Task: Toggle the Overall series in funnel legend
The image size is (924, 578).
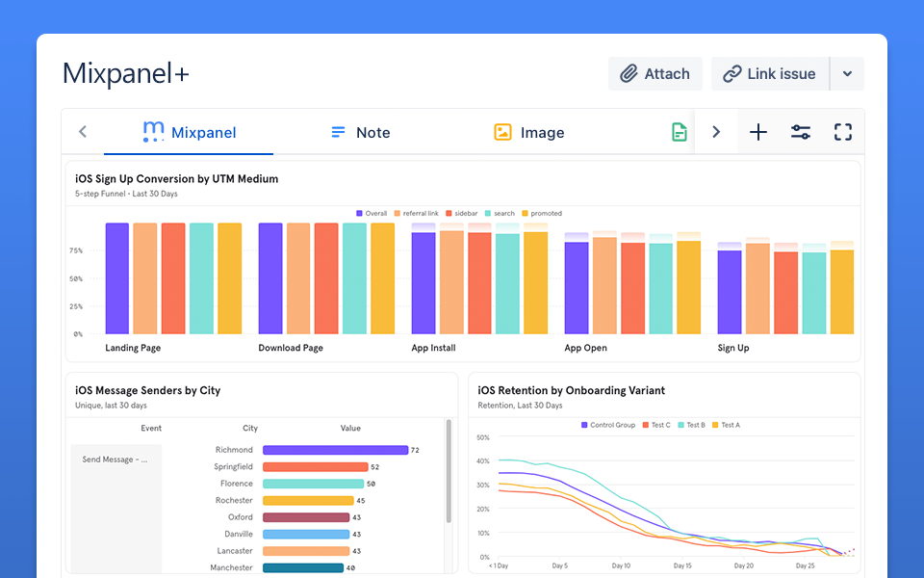Action: (372, 214)
